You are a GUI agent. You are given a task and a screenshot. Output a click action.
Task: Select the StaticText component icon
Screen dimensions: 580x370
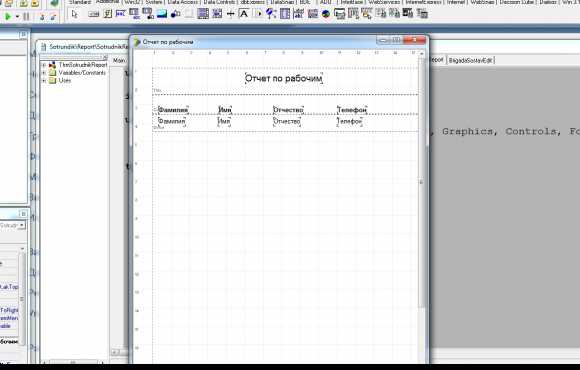(244, 14)
